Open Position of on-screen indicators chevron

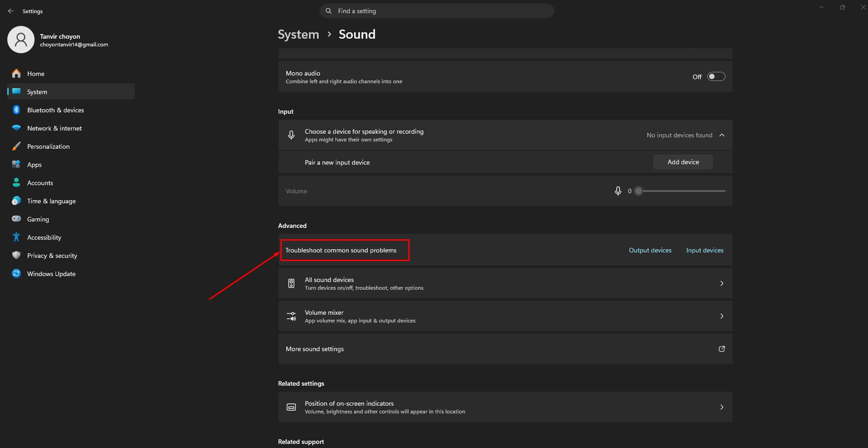pyautogui.click(x=722, y=407)
